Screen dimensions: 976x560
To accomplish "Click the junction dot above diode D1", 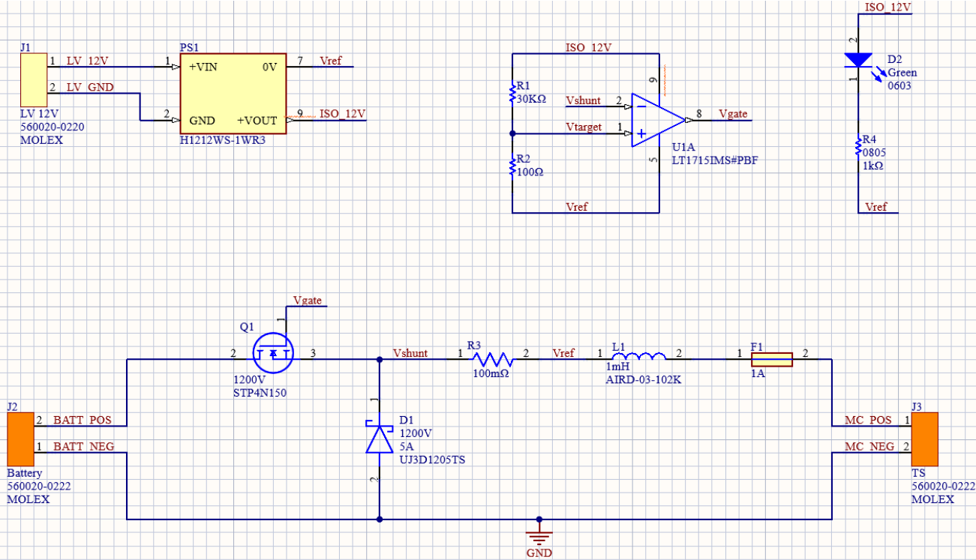I will (379, 360).
